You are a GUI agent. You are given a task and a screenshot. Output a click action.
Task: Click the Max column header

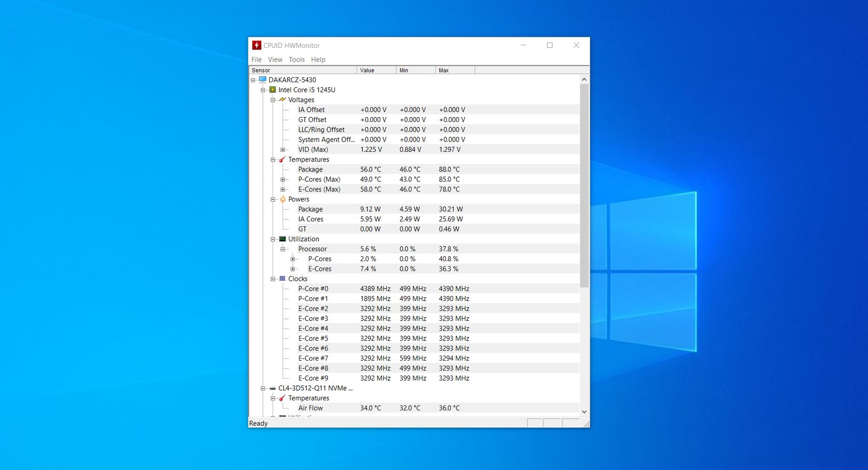(x=455, y=70)
